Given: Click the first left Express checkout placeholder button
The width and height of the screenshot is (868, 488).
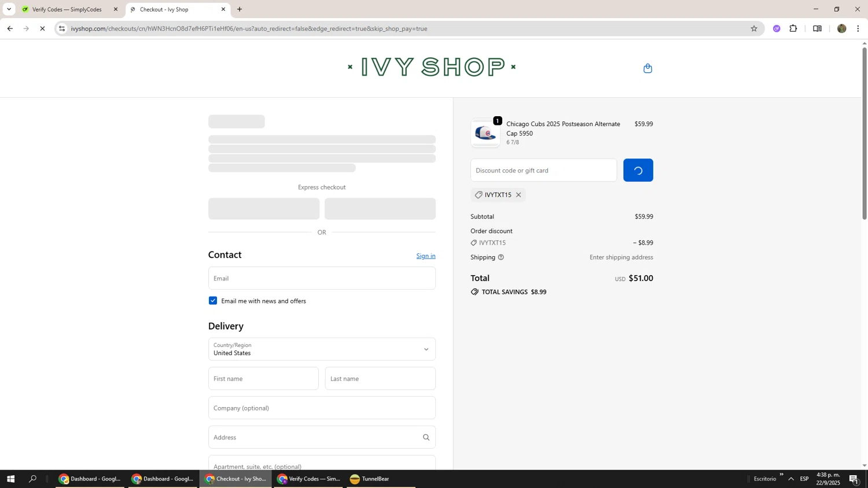Looking at the screenshot, I should click(264, 209).
